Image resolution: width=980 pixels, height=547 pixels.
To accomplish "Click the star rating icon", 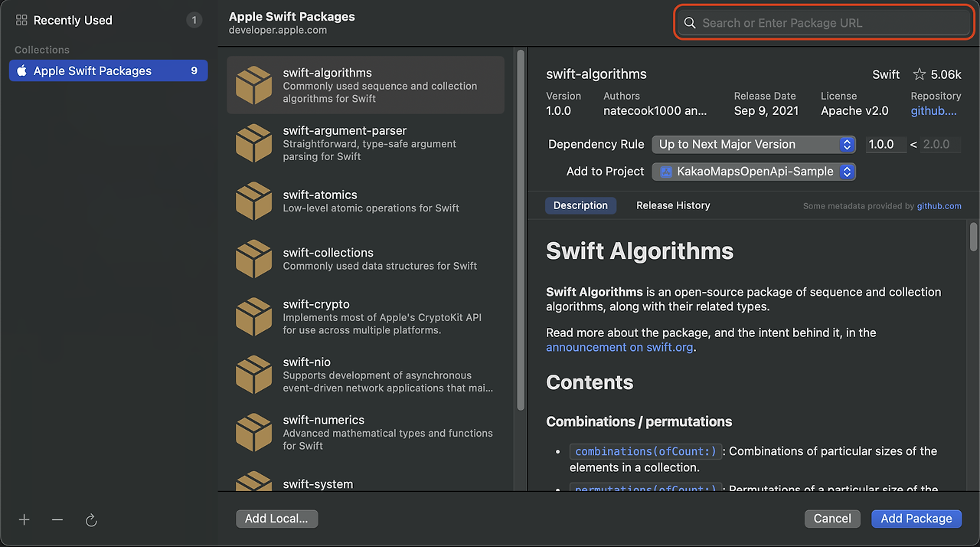I will click(919, 74).
